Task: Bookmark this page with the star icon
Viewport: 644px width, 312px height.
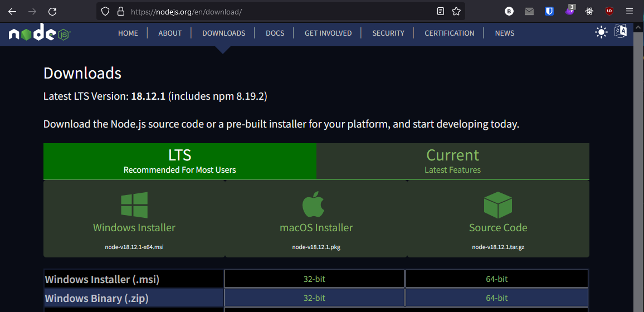Action: (x=456, y=12)
